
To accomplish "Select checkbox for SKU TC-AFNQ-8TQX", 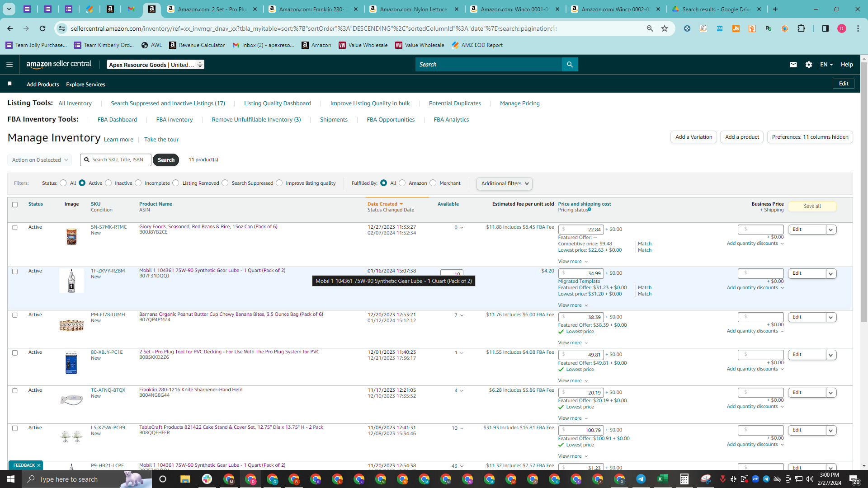I will (15, 390).
